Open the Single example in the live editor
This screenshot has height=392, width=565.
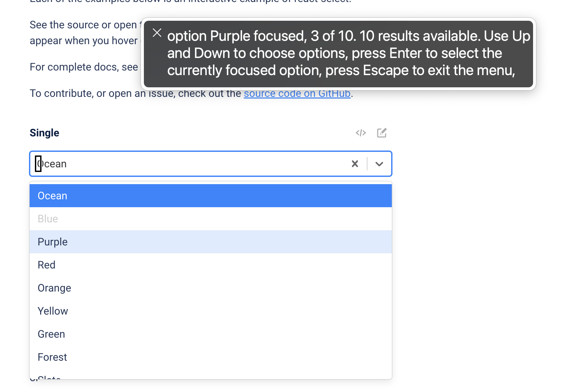[x=382, y=133]
